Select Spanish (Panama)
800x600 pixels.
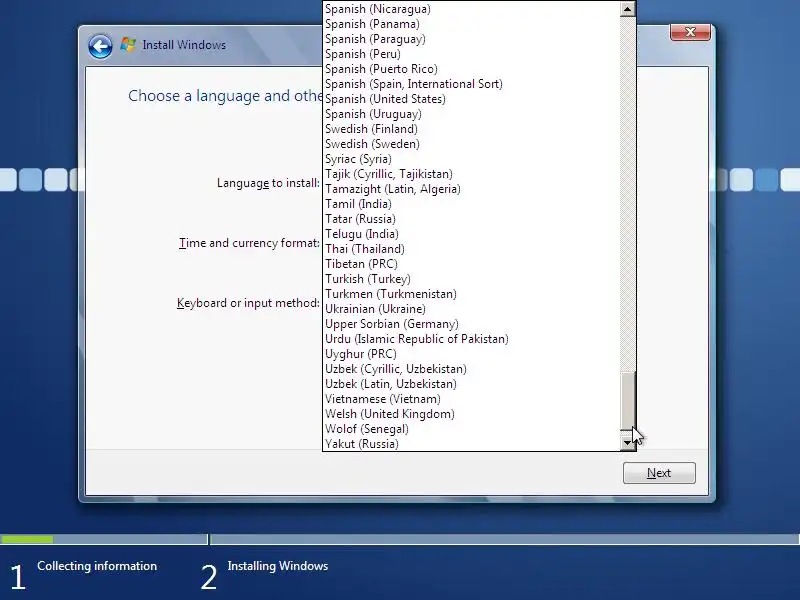[472, 24]
